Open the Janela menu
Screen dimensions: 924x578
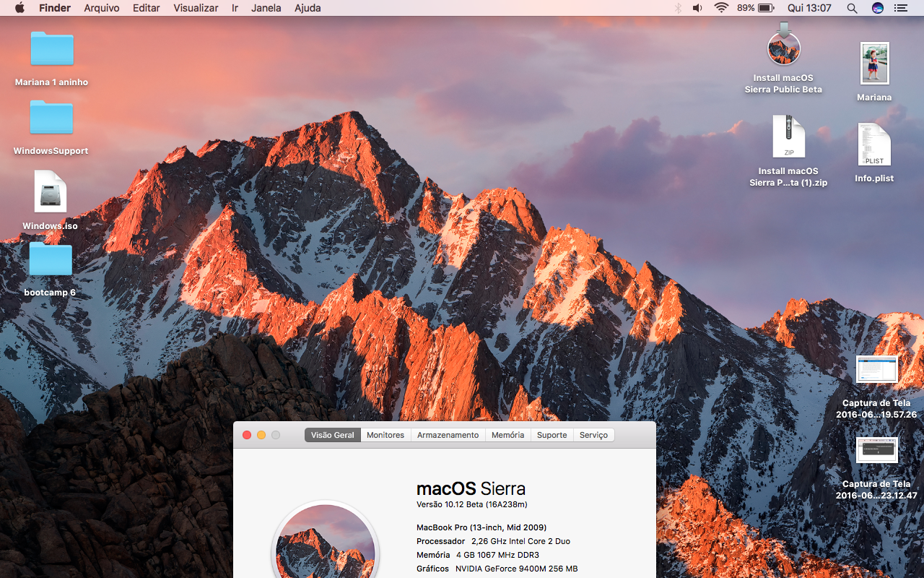(266, 8)
